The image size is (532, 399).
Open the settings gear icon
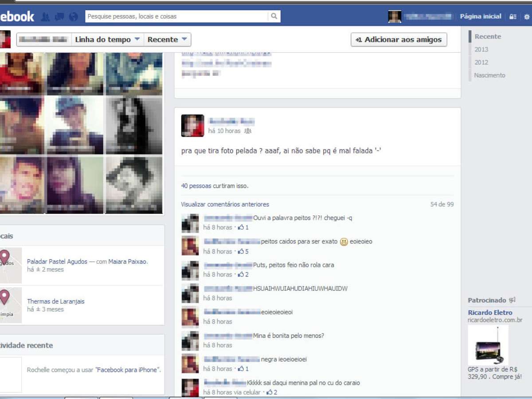527,17
